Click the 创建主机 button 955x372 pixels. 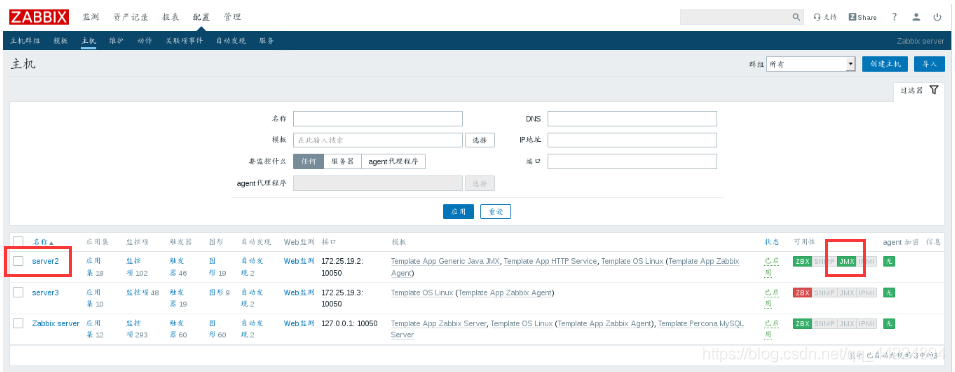point(885,64)
